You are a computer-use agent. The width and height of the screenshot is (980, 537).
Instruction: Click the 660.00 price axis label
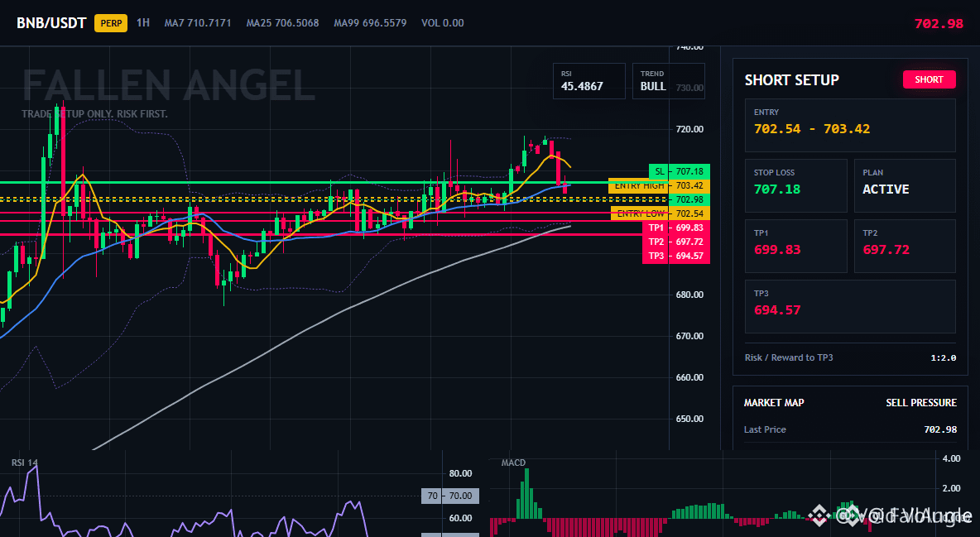point(689,377)
